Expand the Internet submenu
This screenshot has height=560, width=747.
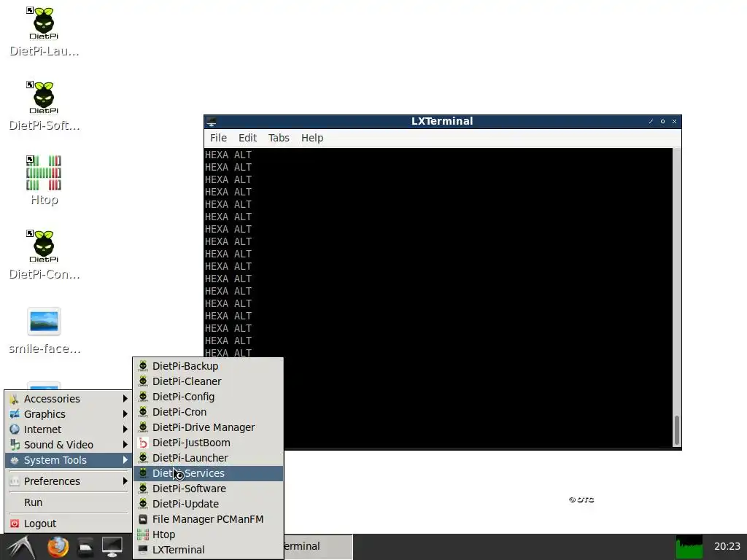pos(69,429)
